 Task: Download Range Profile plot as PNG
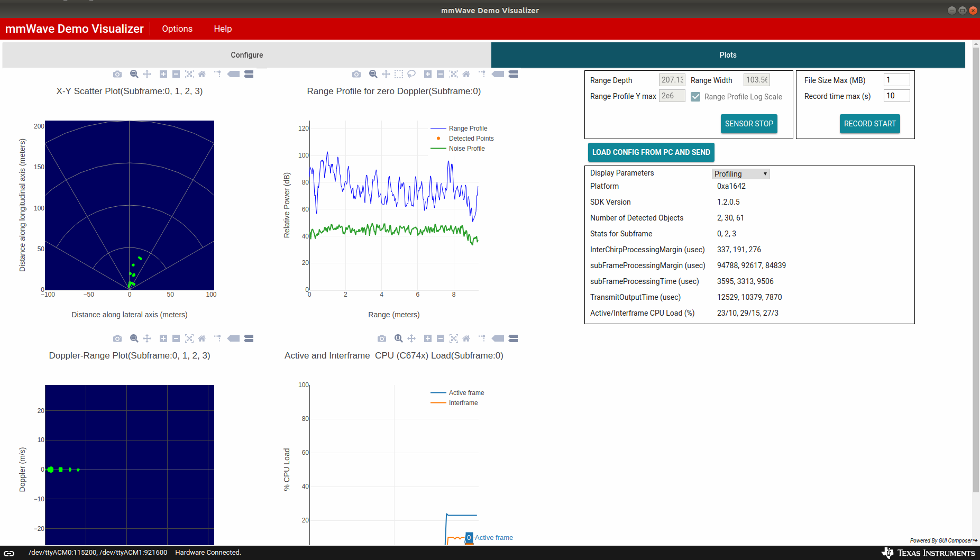356,74
